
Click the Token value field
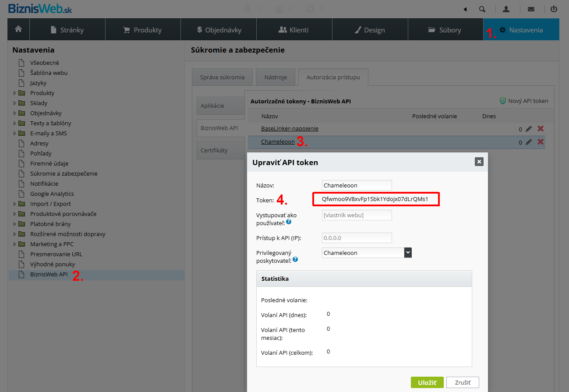point(375,199)
